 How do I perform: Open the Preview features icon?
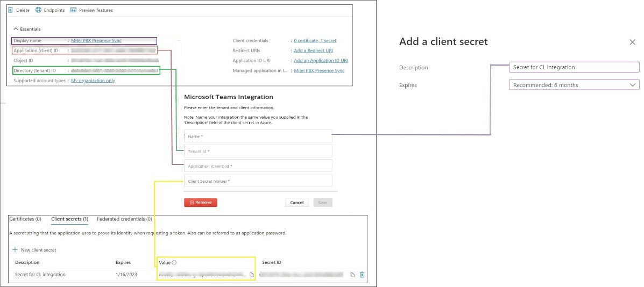tap(74, 10)
